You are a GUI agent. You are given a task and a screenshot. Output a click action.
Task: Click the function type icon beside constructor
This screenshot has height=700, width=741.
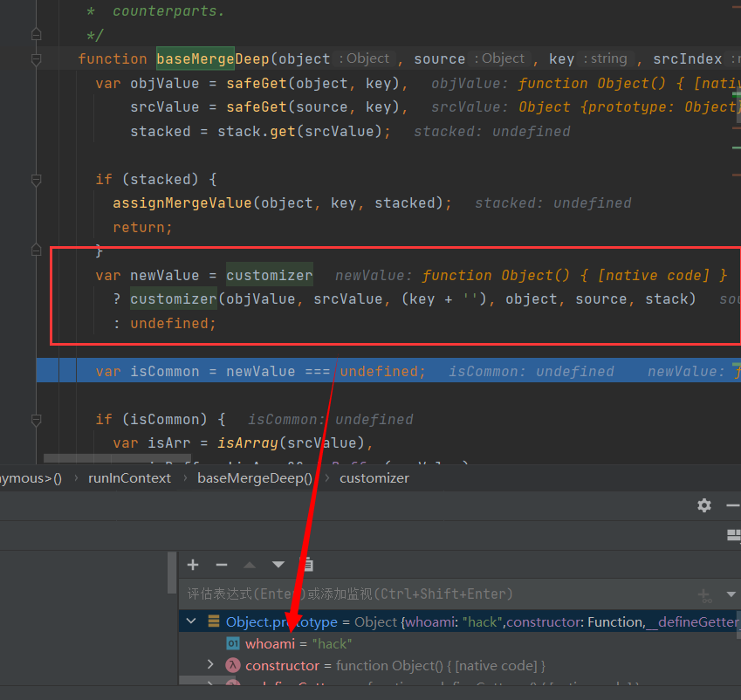[x=231, y=665]
